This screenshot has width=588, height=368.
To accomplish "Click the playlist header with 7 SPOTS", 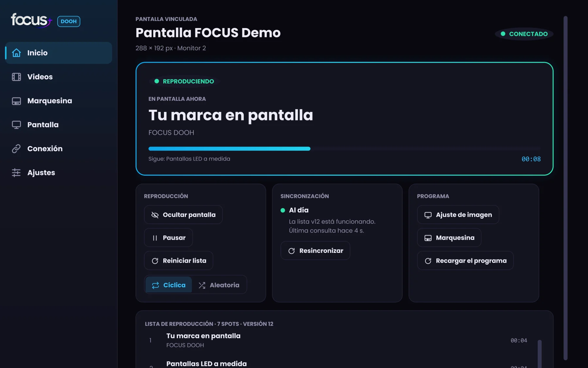I will pos(209,324).
